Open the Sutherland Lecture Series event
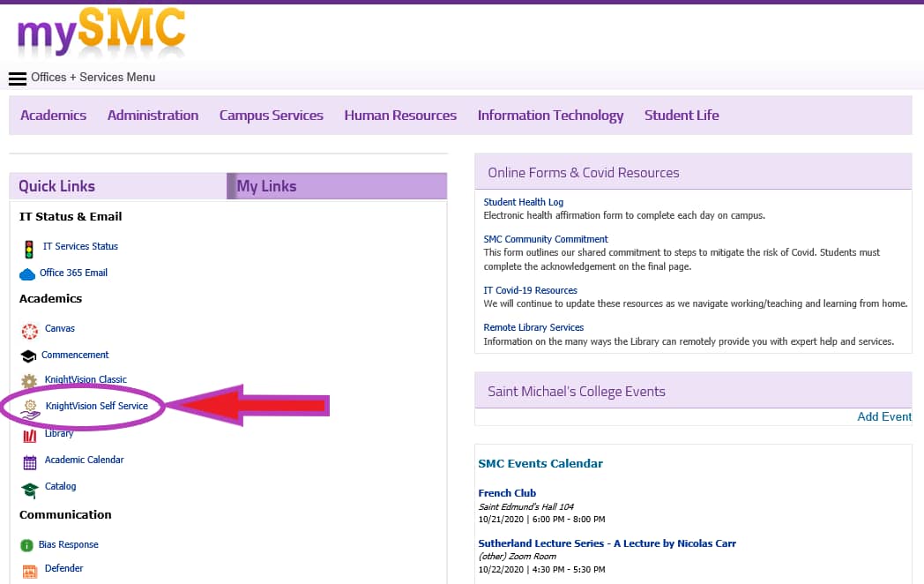924x584 pixels. click(x=607, y=543)
